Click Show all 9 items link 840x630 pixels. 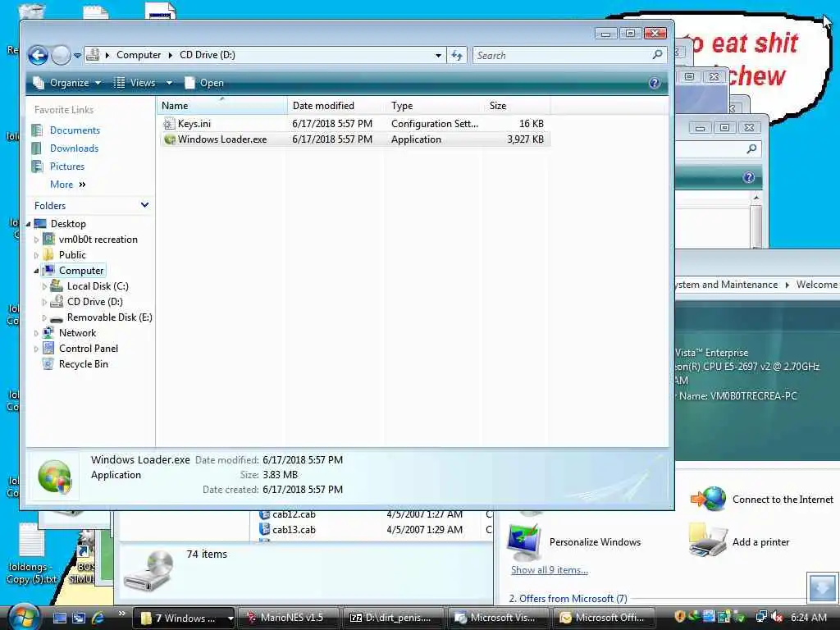tap(549, 570)
